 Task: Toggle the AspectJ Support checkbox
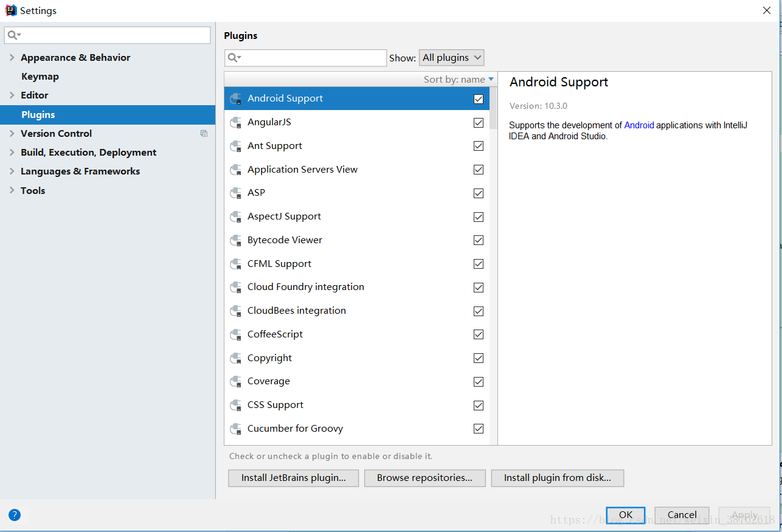pos(479,217)
